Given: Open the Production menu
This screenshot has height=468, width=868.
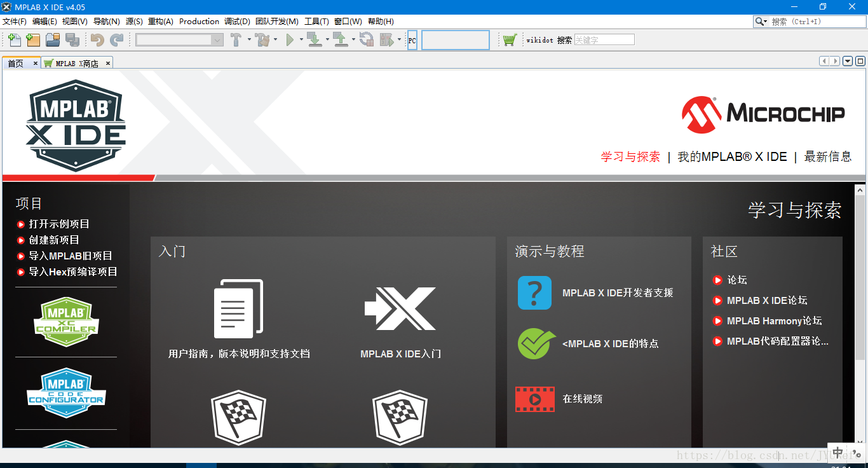Looking at the screenshot, I should (199, 22).
